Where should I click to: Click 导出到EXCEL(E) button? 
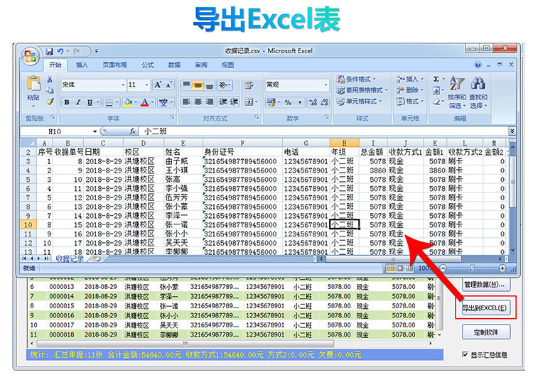point(485,308)
